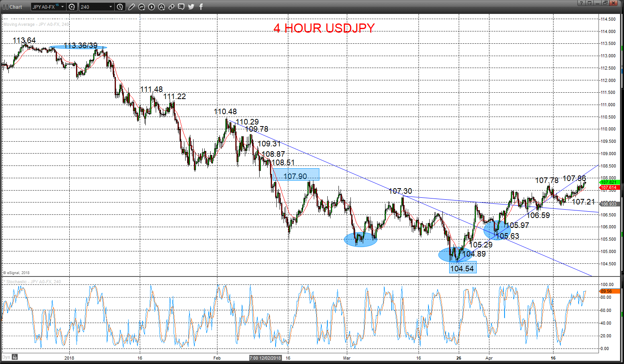The height and width of the screenshot is (364, 624).
Task: Click the orange 89.56 stochastic value tag
Action: pos(610,291)
